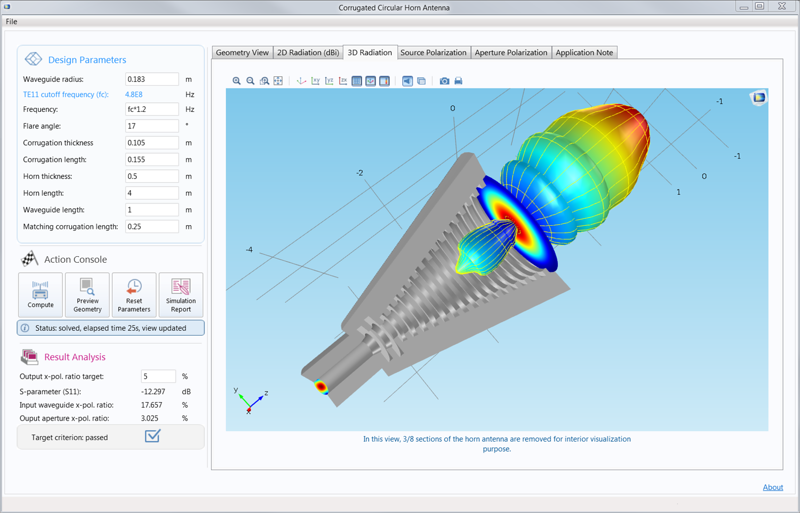Open the About link
This screenshot has height=513, width=800.
click(x=773, y=488)
